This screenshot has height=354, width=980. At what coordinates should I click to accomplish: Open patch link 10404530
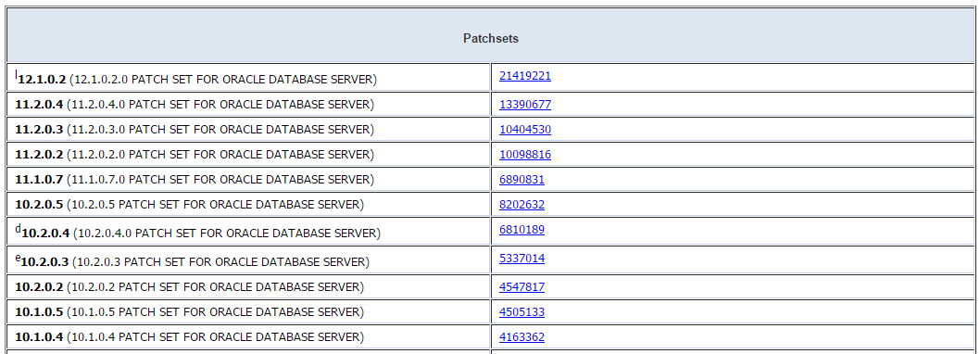[x=525, y=130]
